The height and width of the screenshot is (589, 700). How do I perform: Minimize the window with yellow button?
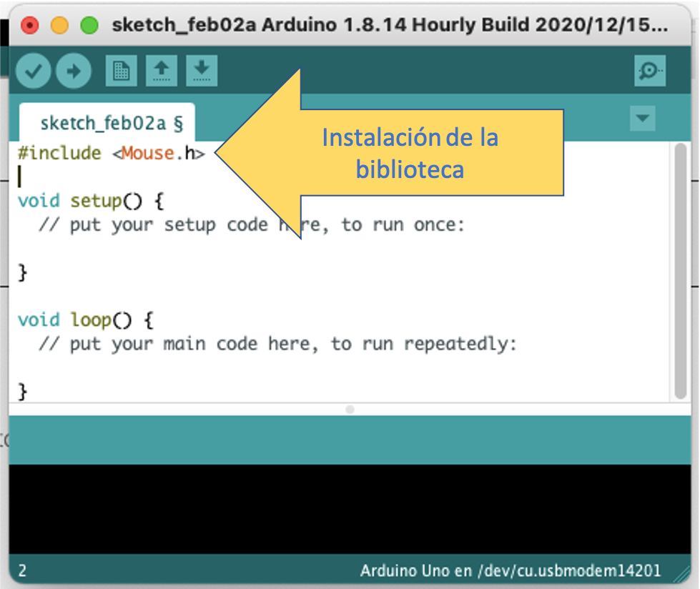59,26
